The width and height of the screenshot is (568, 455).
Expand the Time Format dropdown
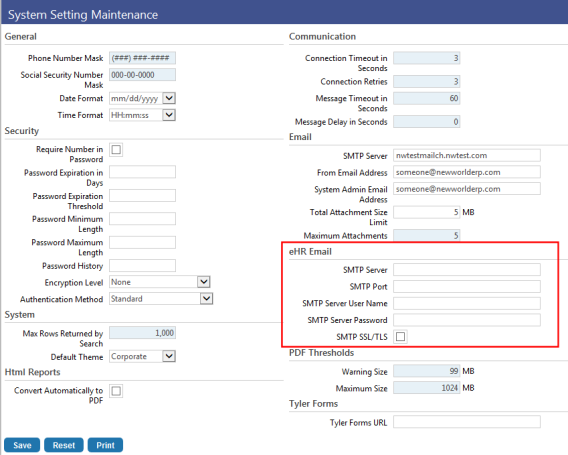(x=142, y=115)
